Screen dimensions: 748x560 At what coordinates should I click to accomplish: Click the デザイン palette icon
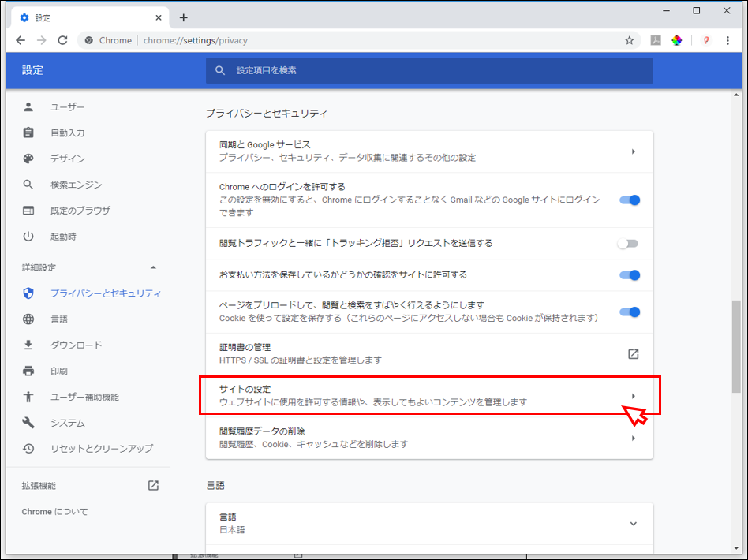[x=28, y=159]
